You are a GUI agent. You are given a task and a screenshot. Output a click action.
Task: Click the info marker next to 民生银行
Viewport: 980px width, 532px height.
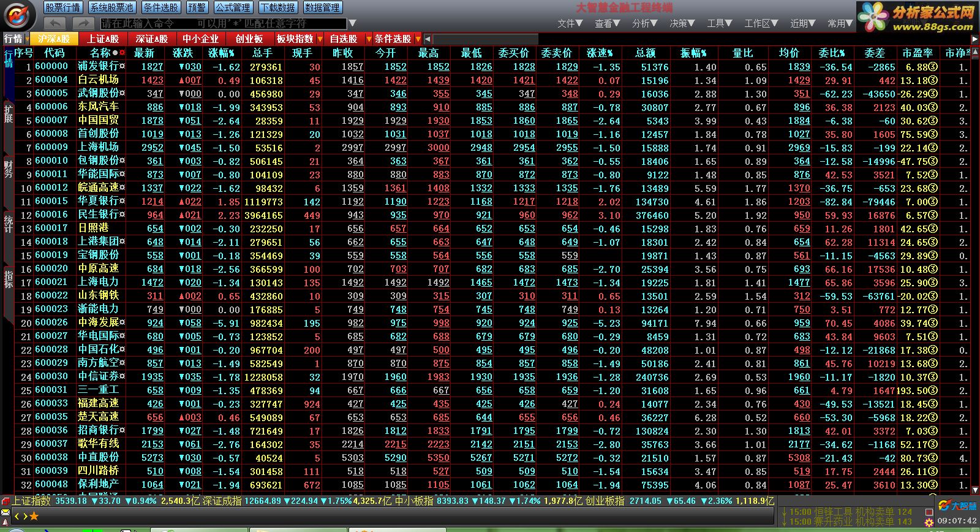point(123,215)
